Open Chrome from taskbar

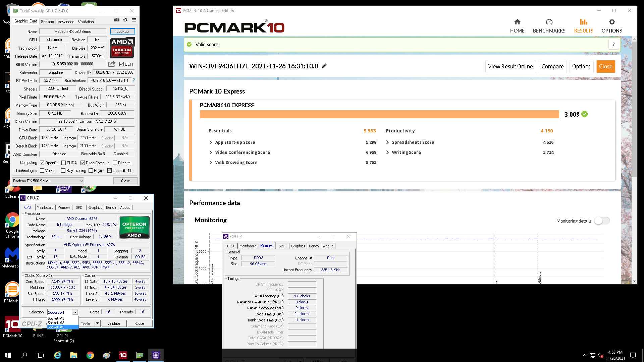tap(90, 355)
